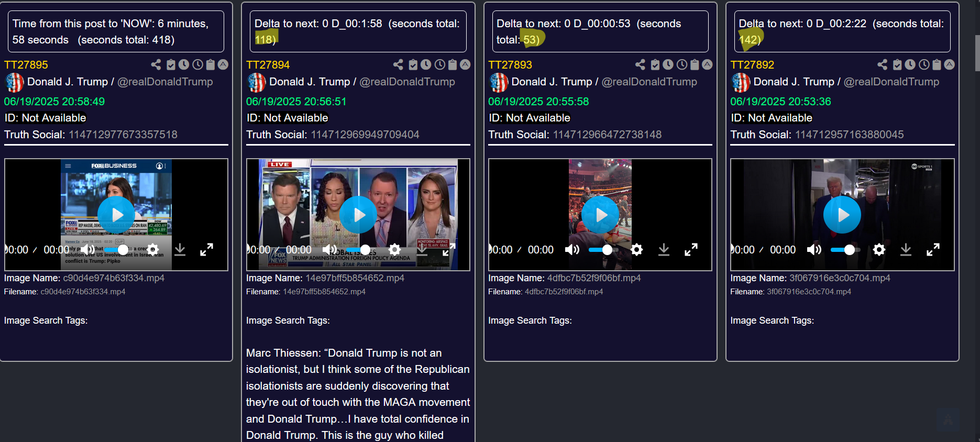Play the arena video in TT27893
Image resolution: width=980 pixels, height=442 pixels.
tap(600, 215)
